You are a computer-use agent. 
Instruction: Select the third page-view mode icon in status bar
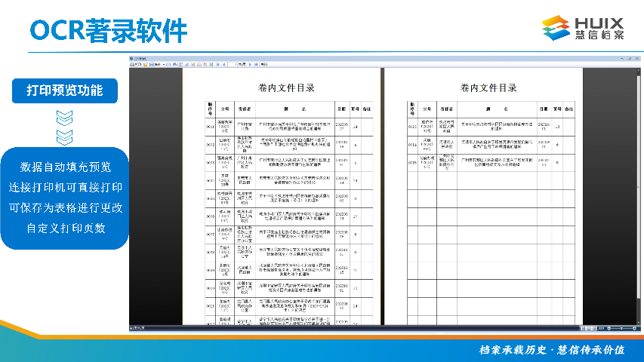pyautogui.click(x=593, y=328)
